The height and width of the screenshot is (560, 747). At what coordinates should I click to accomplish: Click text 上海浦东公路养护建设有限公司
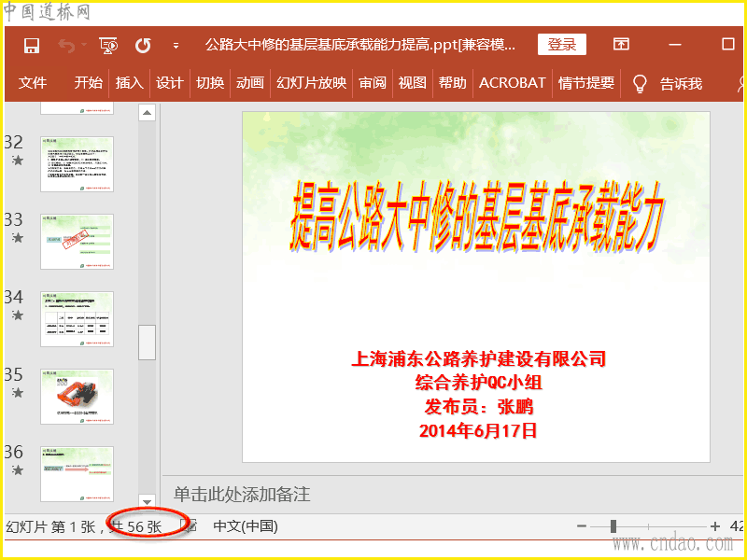point(478,358)
